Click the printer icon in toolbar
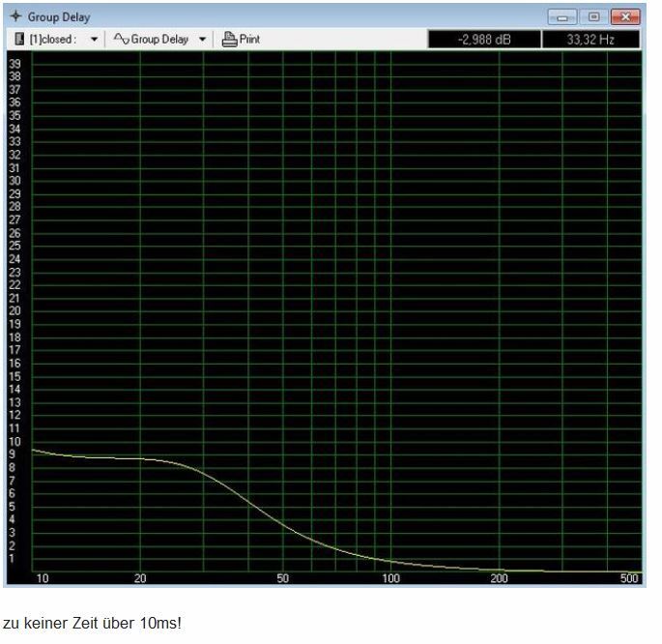The height and width of the screenshot is (644, 662). [229, 40]
